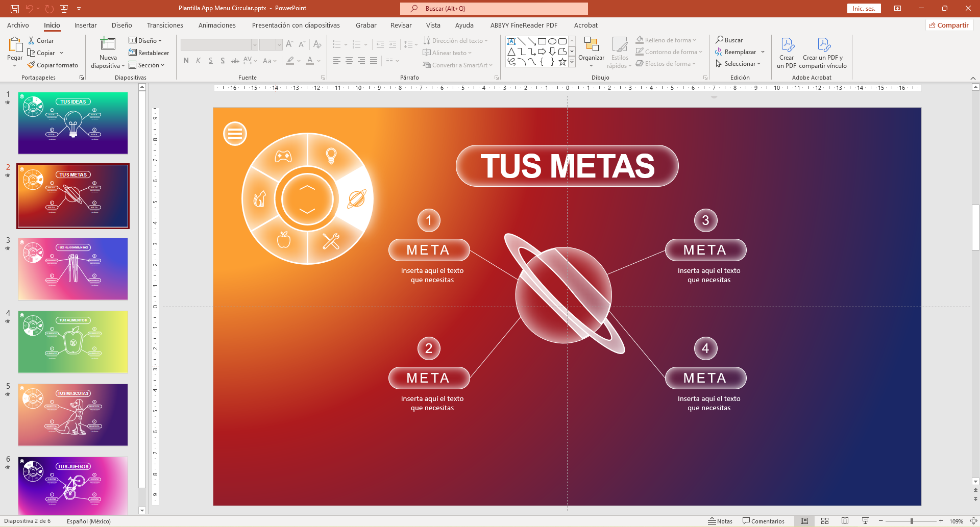Open the Organizar arrange tool
Image resolution: width=980 pixels, height=527 pixels.
(x=591, y=45)
